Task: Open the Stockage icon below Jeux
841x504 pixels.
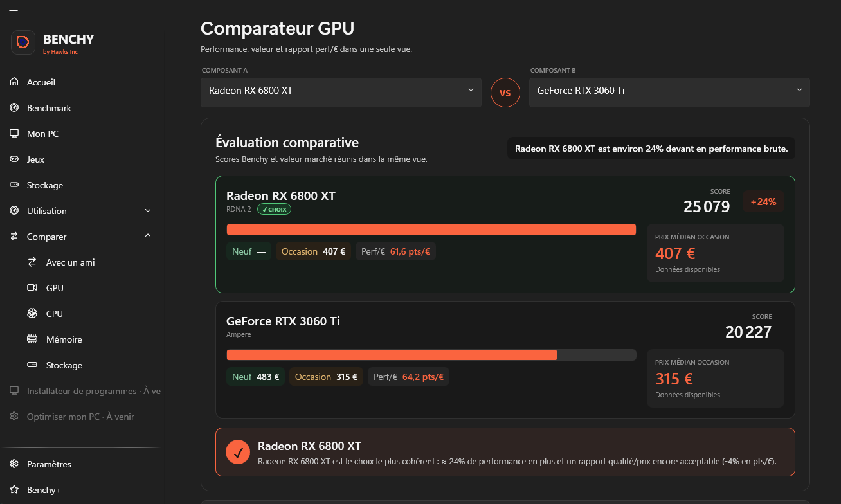Action: coord(14,185)
